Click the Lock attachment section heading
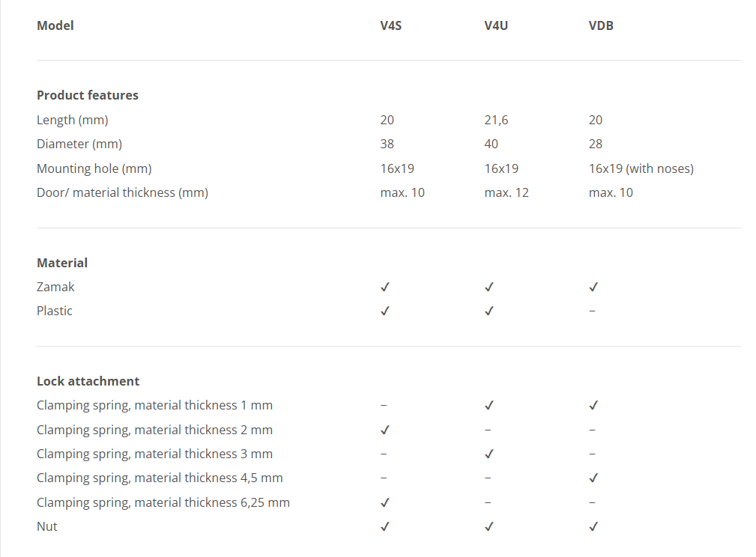This screenshot has width=756, height=557. [x=88, y=381]
